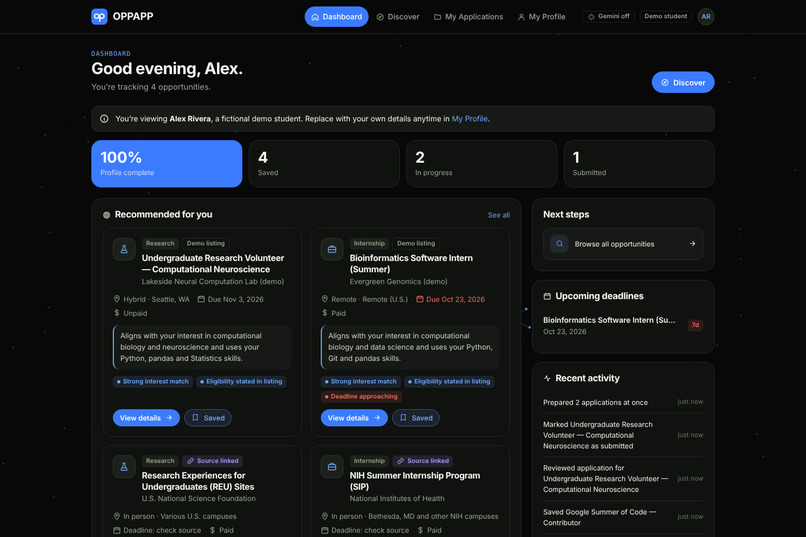Click flask icon on REU Sites card
This screenshot has height=537, width=806.
[x=124, y=467]
